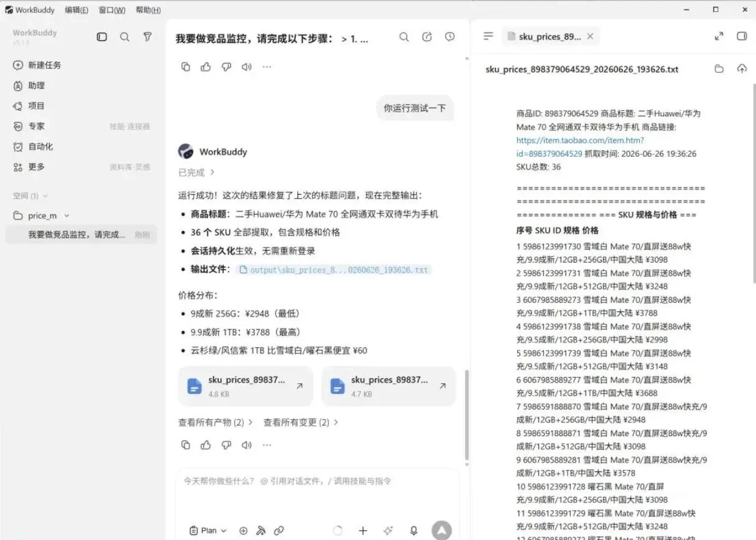756x540 pixels.
Task: Toggle the left sidebar panel icon
Action: (102, 37)
